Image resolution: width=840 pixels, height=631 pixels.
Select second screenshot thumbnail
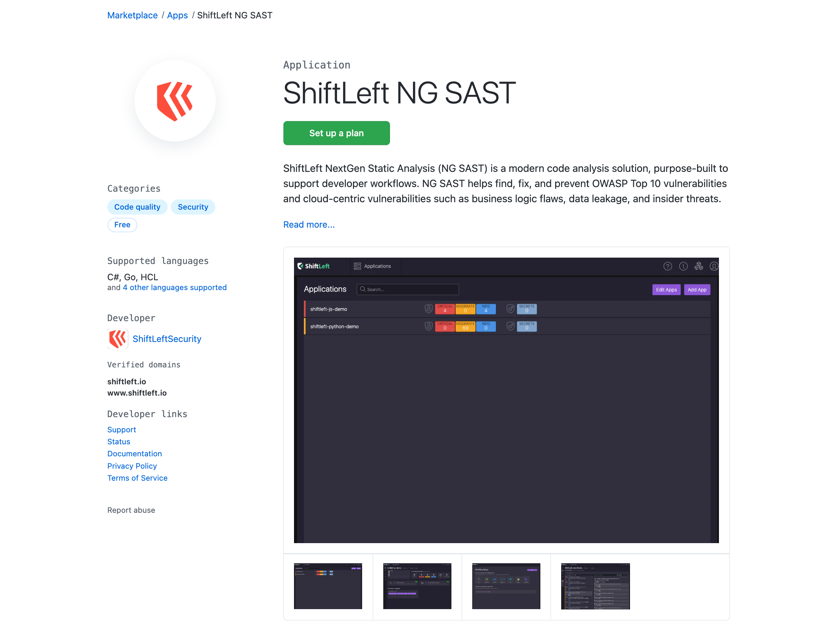point(417,586)
